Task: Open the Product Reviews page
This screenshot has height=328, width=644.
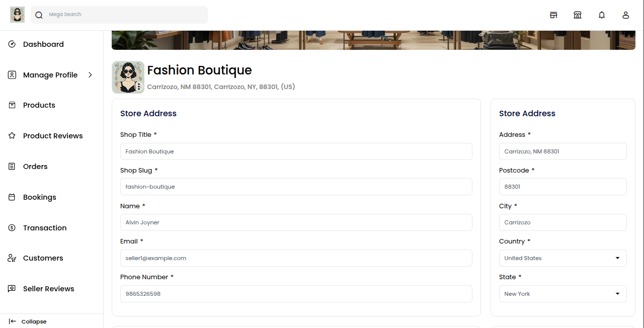Action: pos(52,136)
